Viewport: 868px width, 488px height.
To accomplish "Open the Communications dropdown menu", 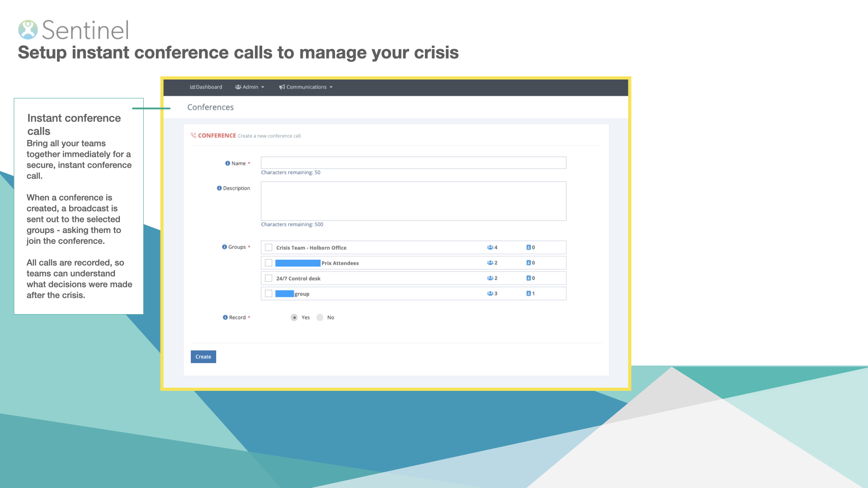I will click(306, 87).
